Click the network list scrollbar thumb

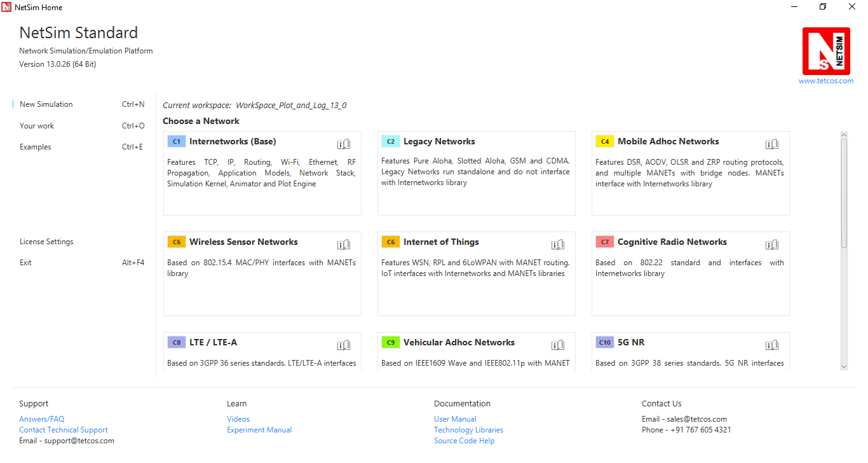pos(844,193)
